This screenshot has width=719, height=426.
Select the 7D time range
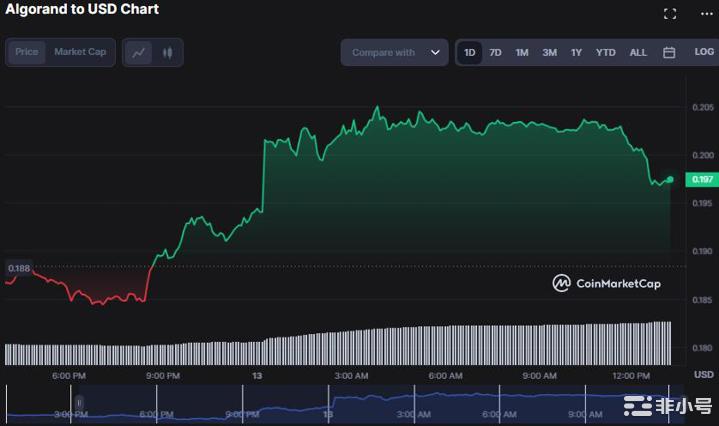point(495,53)
